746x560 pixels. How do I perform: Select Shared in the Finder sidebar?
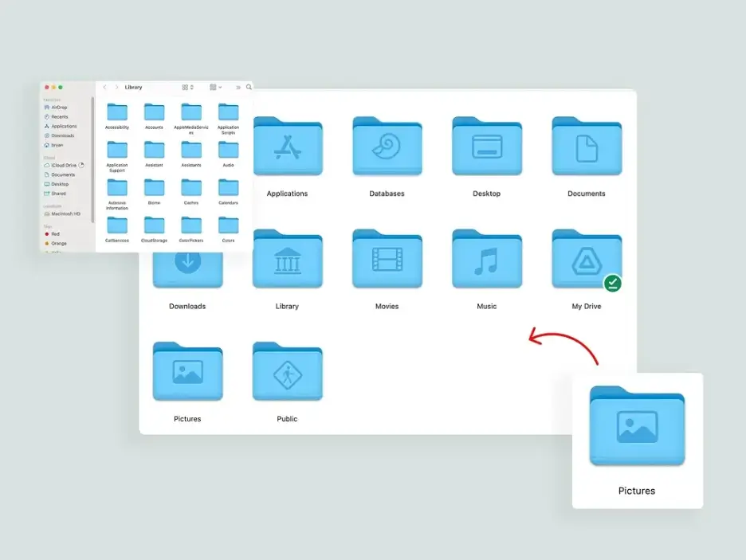pyautogui.click(x=55, y=194)
